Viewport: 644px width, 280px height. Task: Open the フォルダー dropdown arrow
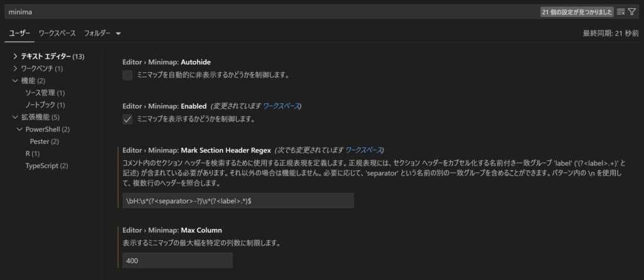118,34
